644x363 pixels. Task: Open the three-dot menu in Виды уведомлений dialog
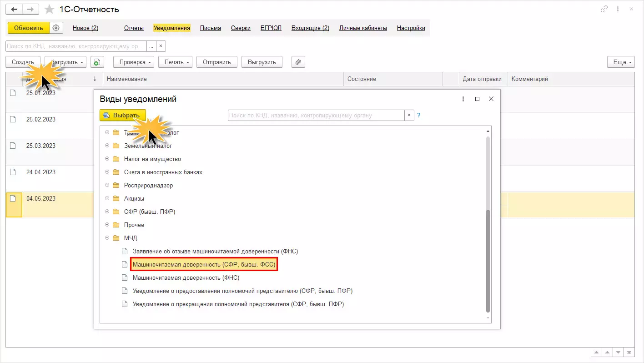click(x=463, y=99)
